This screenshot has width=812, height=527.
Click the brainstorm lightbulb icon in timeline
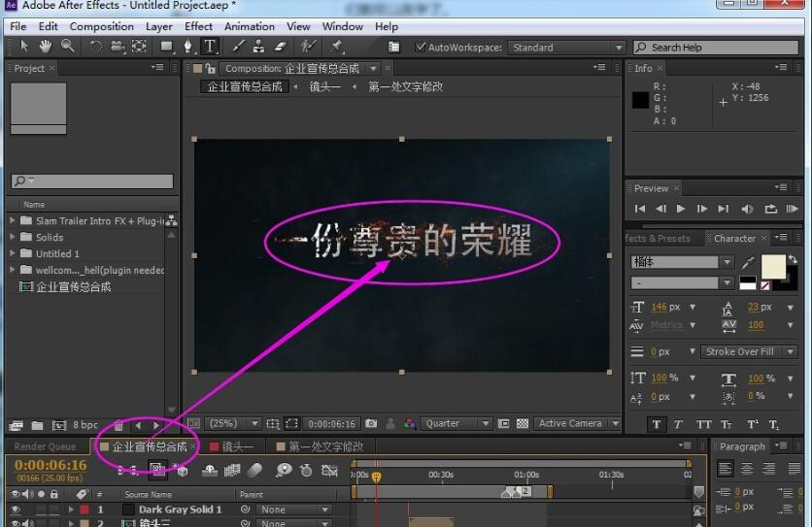(x=284, y=470)
